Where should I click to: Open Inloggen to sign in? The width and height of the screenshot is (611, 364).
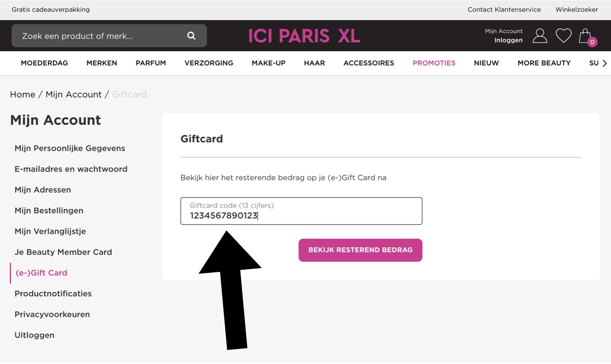click(x=508, y=40)
